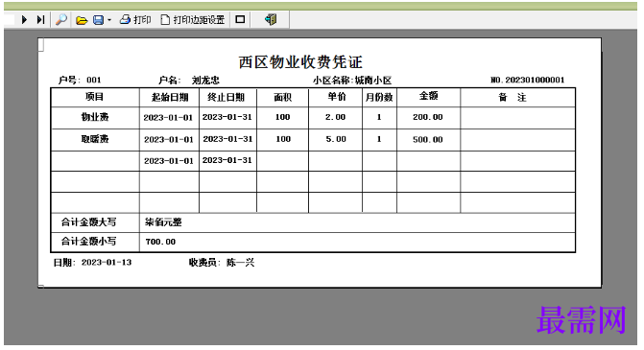The image size is (644, 350).
Task: Toggle the full page view rectangle icon
Action: coord(240,20)
